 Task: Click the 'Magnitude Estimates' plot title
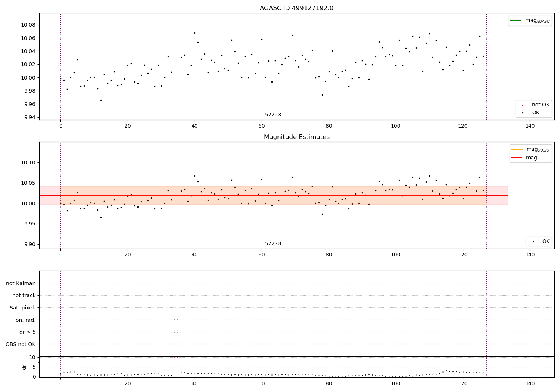[x=296, y=137]
